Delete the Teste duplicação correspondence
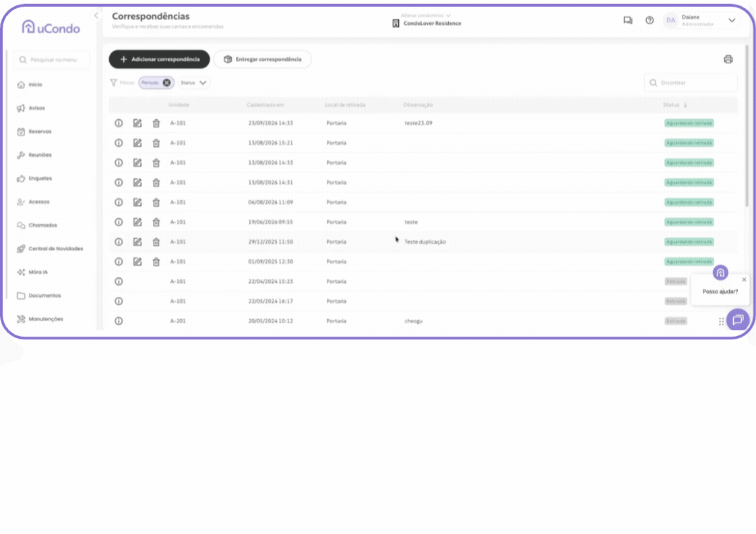The image size is (756, 534). [156, 242]
